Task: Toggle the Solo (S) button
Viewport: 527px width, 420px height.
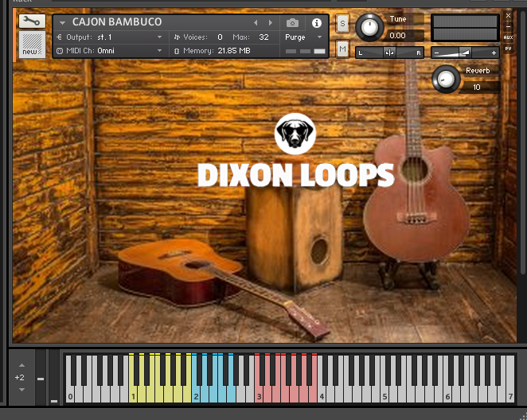Action: pos(342,23)
